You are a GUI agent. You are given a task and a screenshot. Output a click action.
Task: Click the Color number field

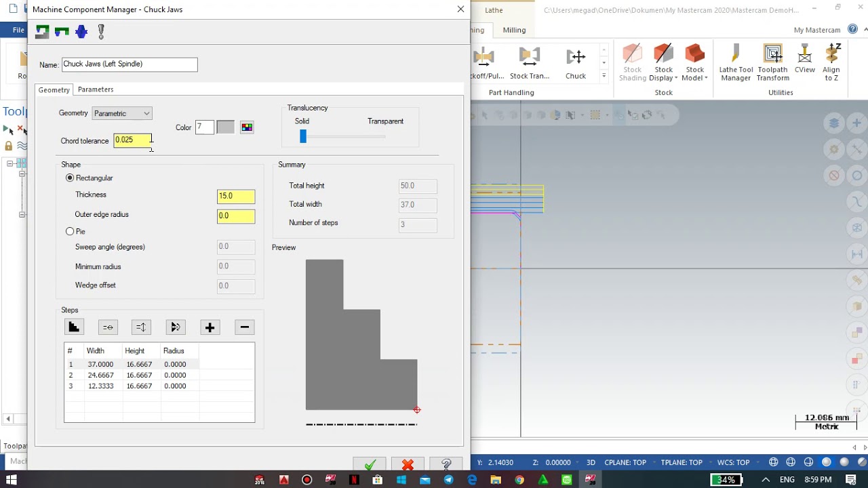(x=204, y=127)
